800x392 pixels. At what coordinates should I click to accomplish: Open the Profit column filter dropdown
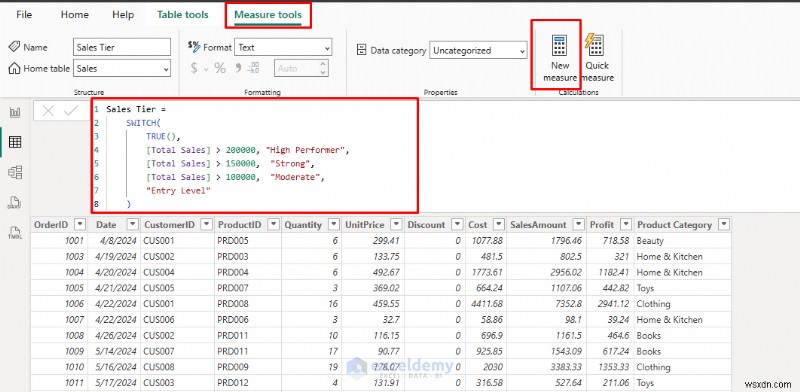pyautogui.click(x=626, y=225)
